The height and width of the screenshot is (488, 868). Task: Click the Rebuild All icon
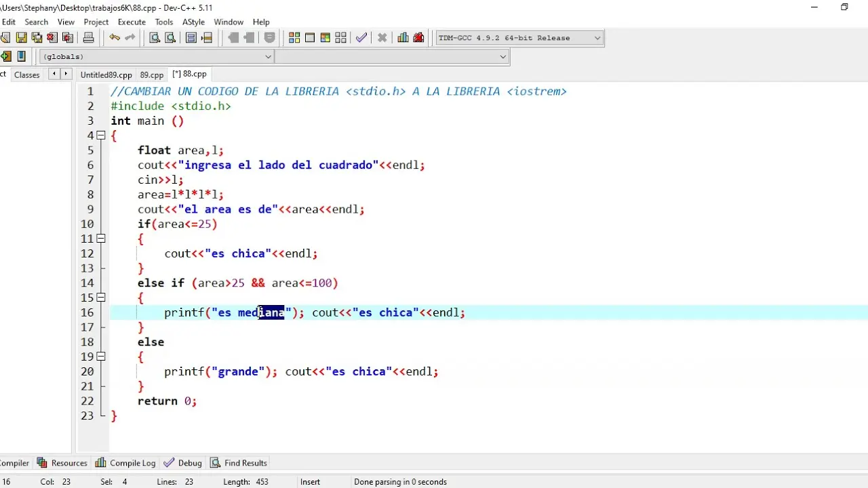340,38
